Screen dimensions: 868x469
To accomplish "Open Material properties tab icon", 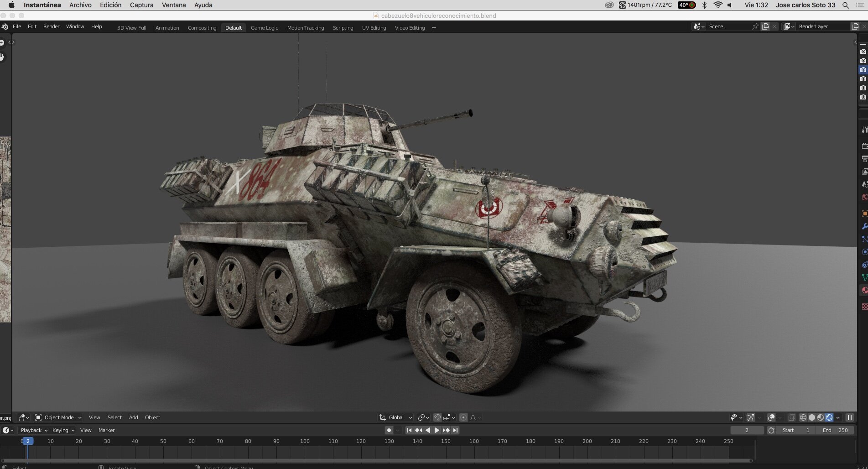I will [864, 290].
